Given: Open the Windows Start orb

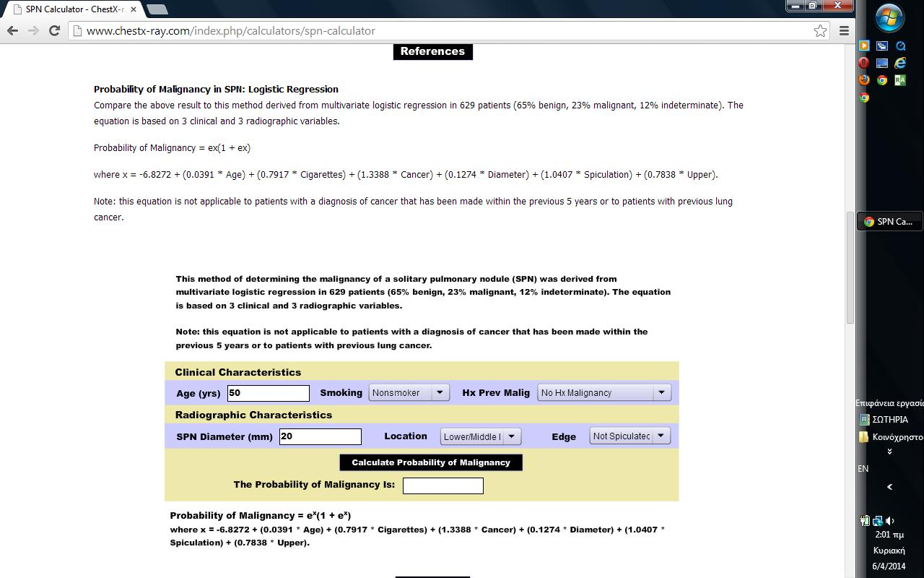Looking at the screenshot, I should pos(889,17).
